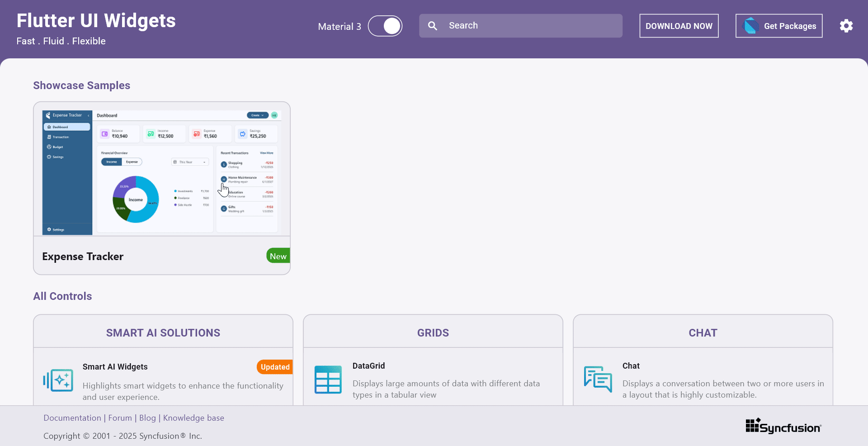Click the DOWNLOAD NOW button
This screenshot has width=868, height=446.
679,26
